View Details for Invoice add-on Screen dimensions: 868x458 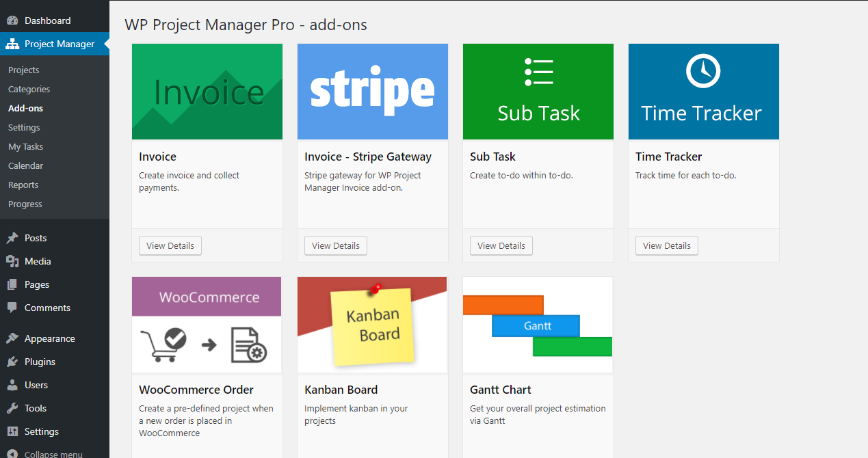pos(170,245)
